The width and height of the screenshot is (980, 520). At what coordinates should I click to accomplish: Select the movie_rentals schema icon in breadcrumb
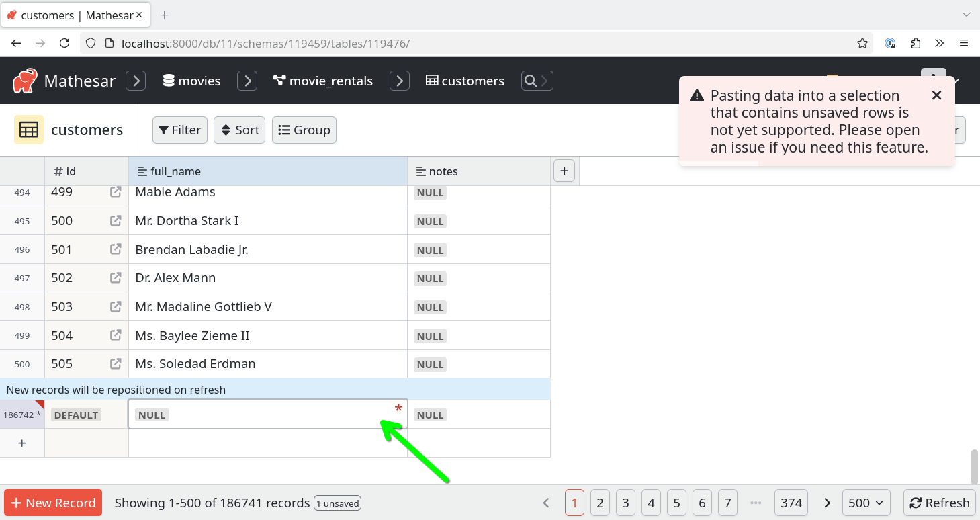(x=279, y=80)
